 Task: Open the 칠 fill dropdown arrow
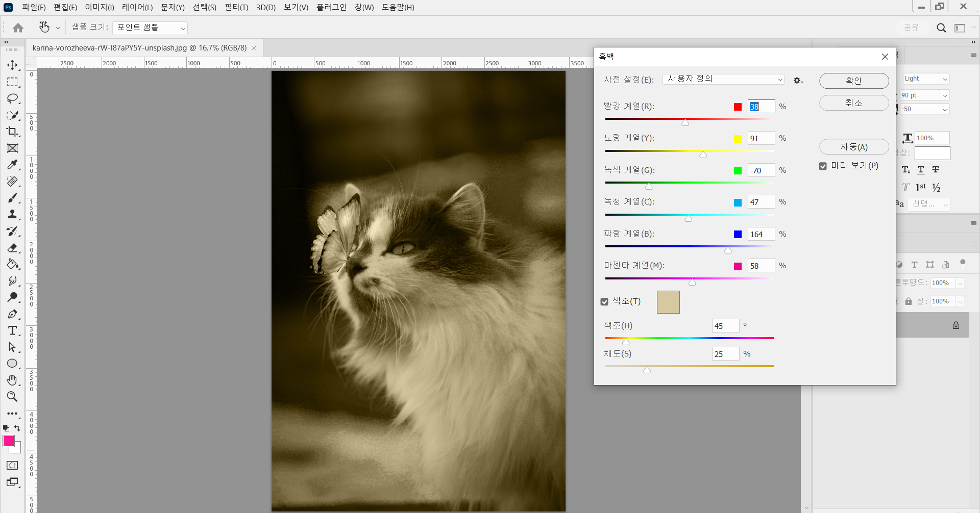[960, 302]
